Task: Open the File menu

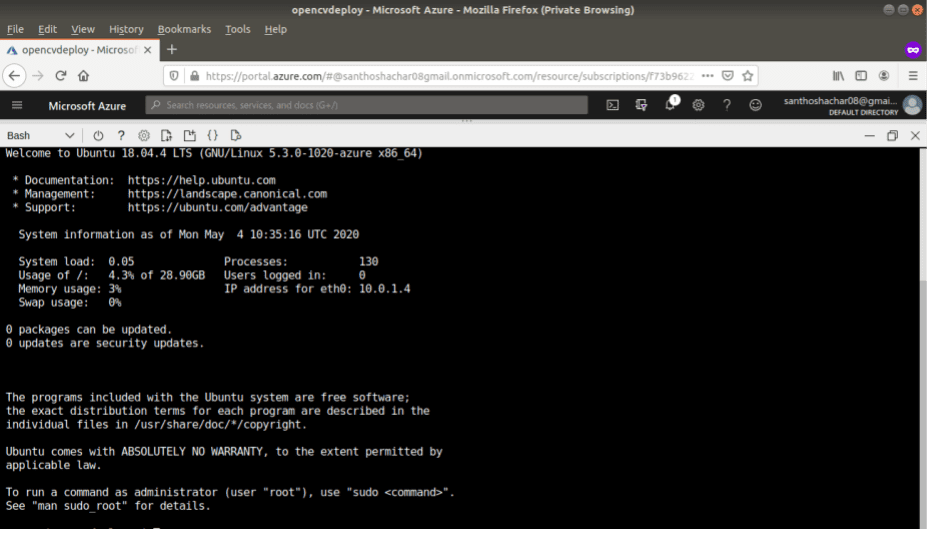Action: click(x=15, y=29)
